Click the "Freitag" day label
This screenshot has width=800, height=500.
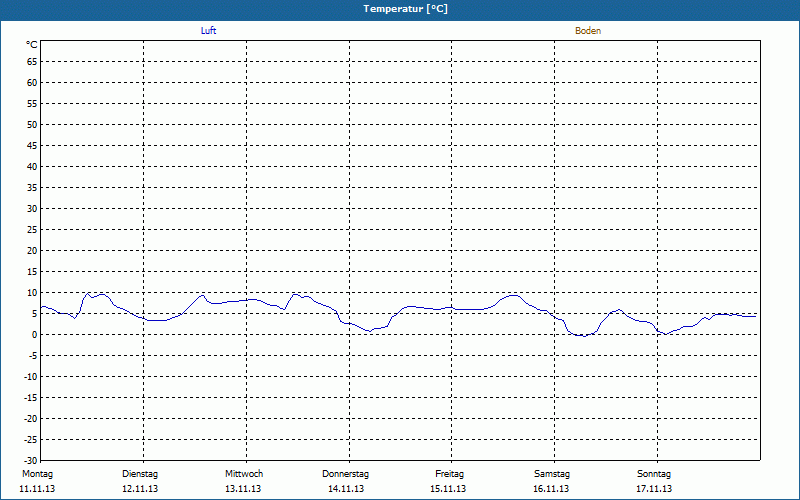tap(449, 474)
